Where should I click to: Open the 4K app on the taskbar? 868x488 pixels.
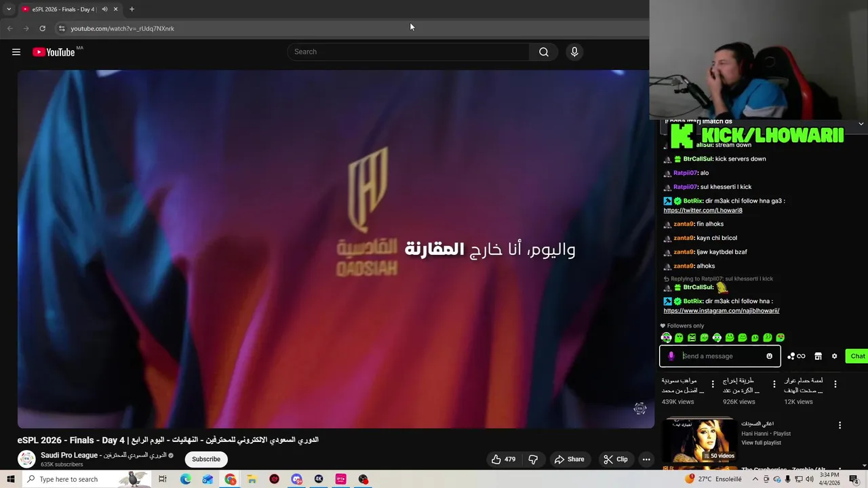[319, 479]
